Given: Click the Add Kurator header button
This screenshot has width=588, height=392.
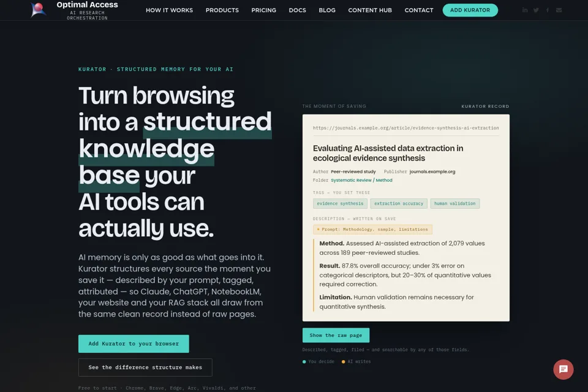Looking at the screenshot, I should point(470,10).
